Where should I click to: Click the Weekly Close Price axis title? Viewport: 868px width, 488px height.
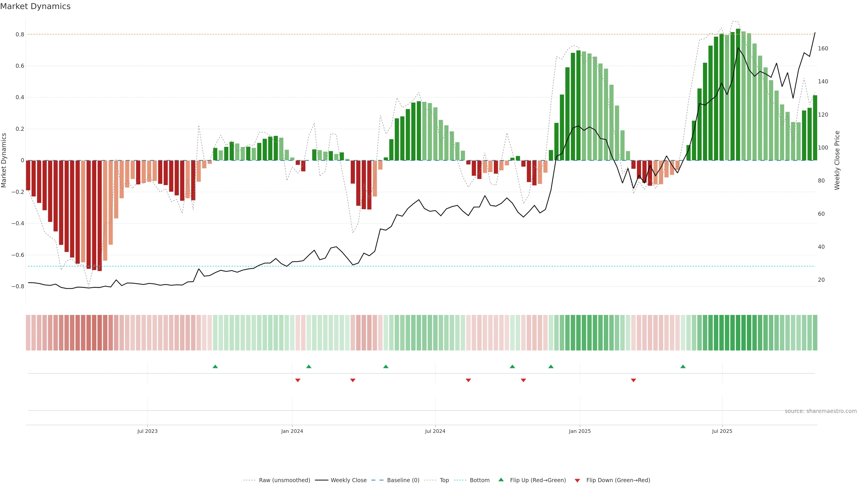click(837, 160)
